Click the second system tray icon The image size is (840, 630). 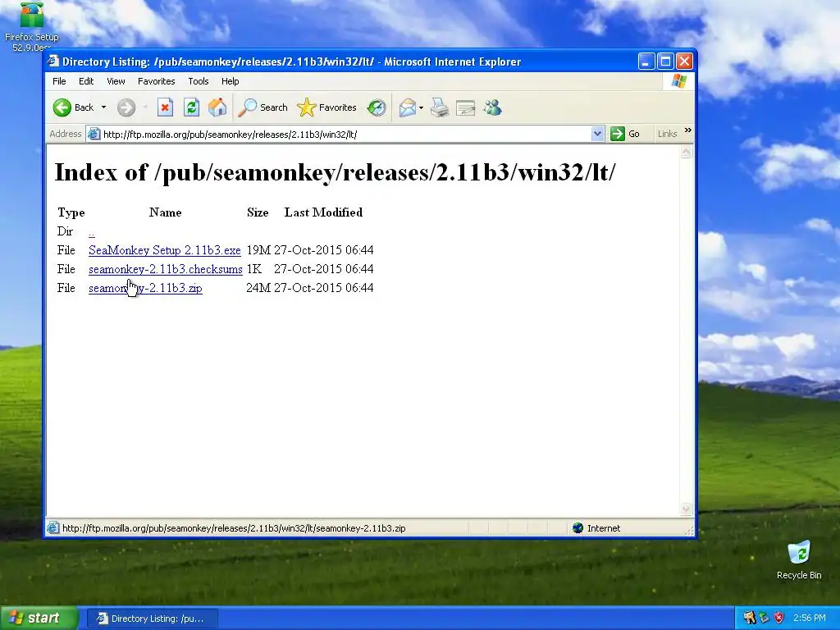(x=764, y=619)
